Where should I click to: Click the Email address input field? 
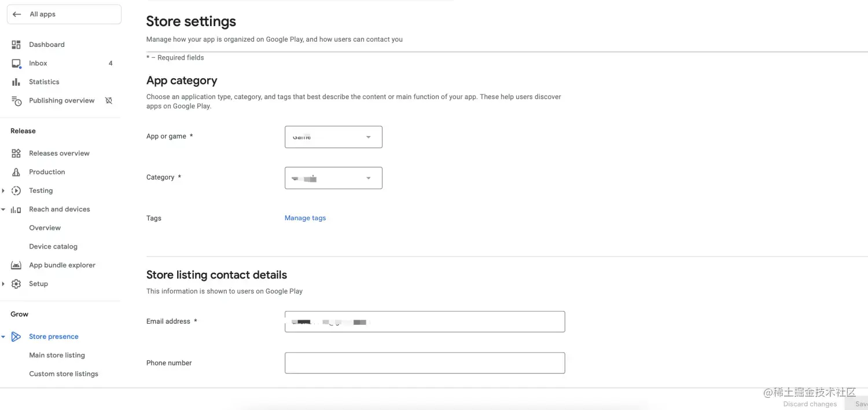pyautogui.click(x=425, y=322)
